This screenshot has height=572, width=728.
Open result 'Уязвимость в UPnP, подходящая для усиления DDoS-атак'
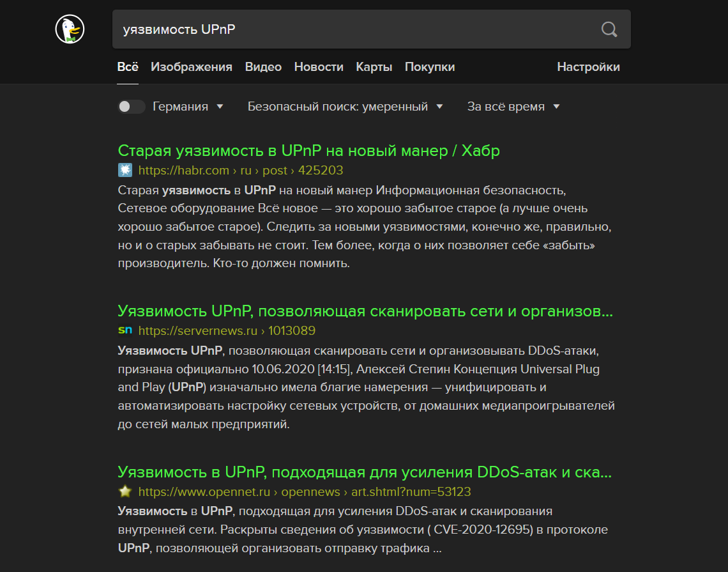(x=365, y=472)
